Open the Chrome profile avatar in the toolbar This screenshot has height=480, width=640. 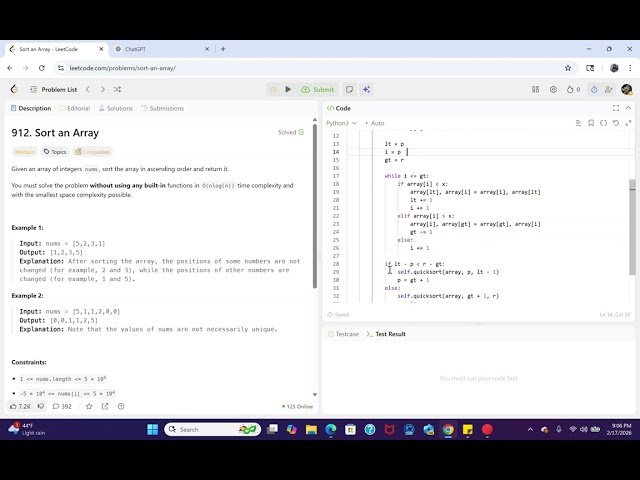614,68
